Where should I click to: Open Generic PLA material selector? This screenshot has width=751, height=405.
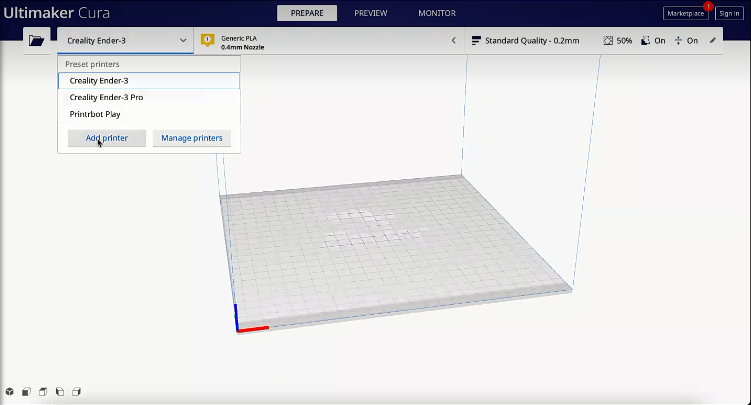point(329,41)
